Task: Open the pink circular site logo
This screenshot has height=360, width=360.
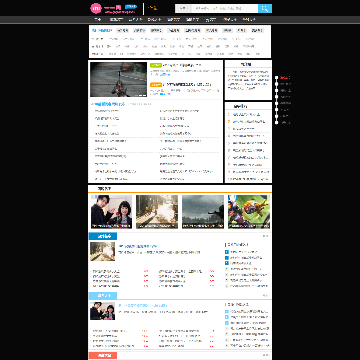Action: [x=96, y=8]
